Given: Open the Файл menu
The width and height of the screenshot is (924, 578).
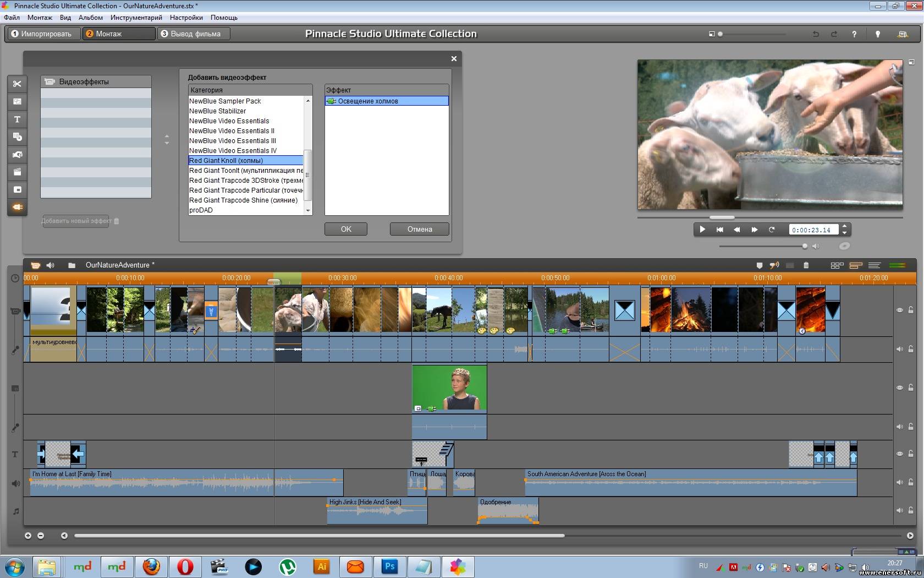Looking at the screenshot, I should 12,18.
